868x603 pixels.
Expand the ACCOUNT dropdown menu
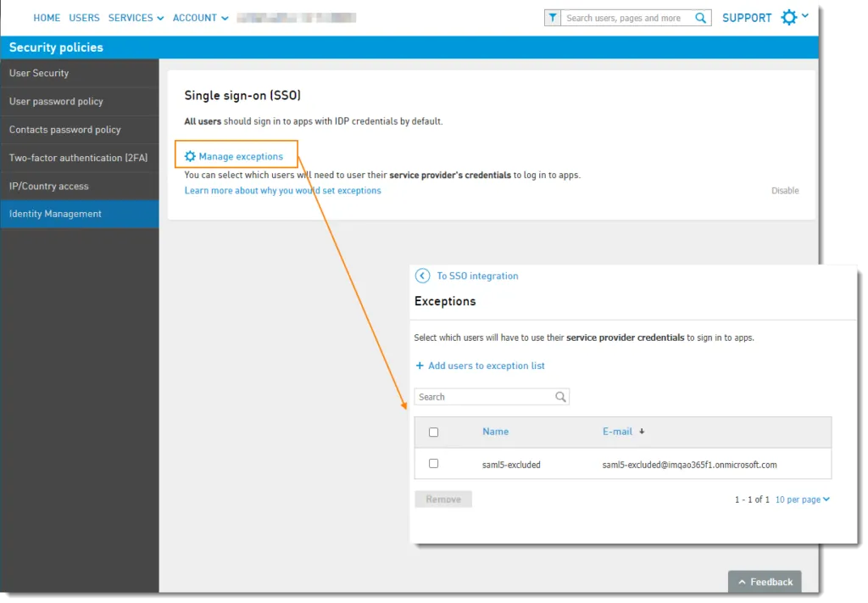pos(200,18)
